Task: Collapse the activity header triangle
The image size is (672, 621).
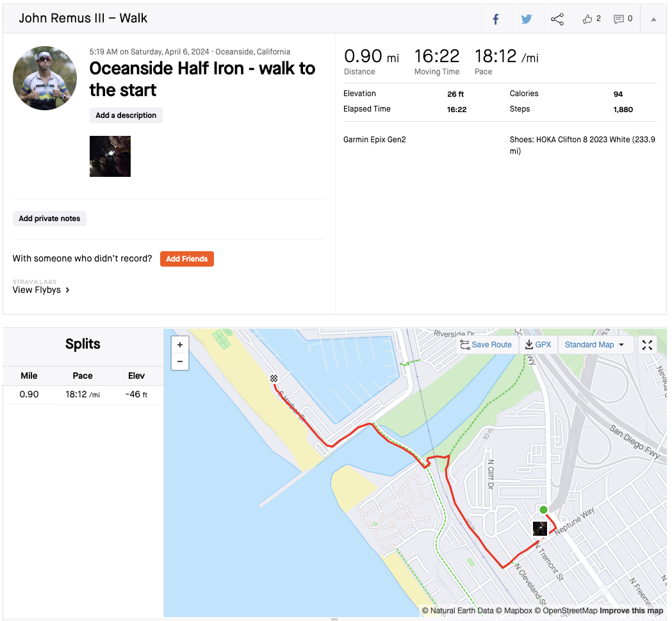Action: 653,19
